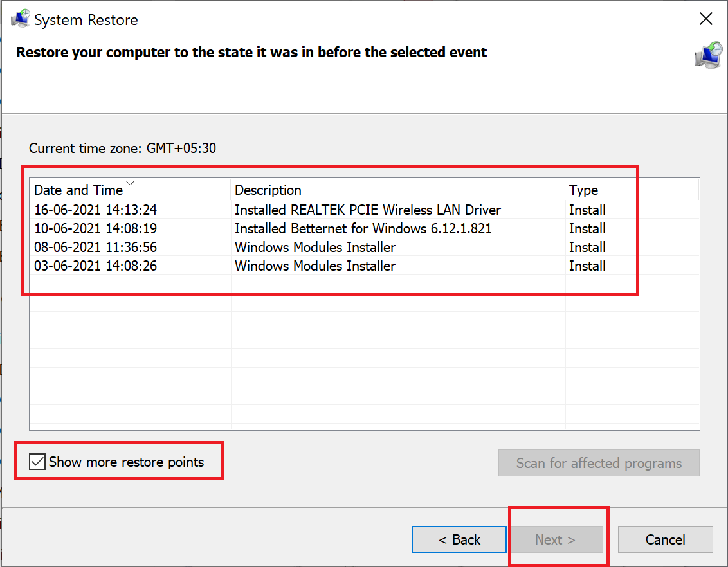Click the Install type label of the first row
The height and width of the screenshot is (567, 728).
tap(587, 210)
